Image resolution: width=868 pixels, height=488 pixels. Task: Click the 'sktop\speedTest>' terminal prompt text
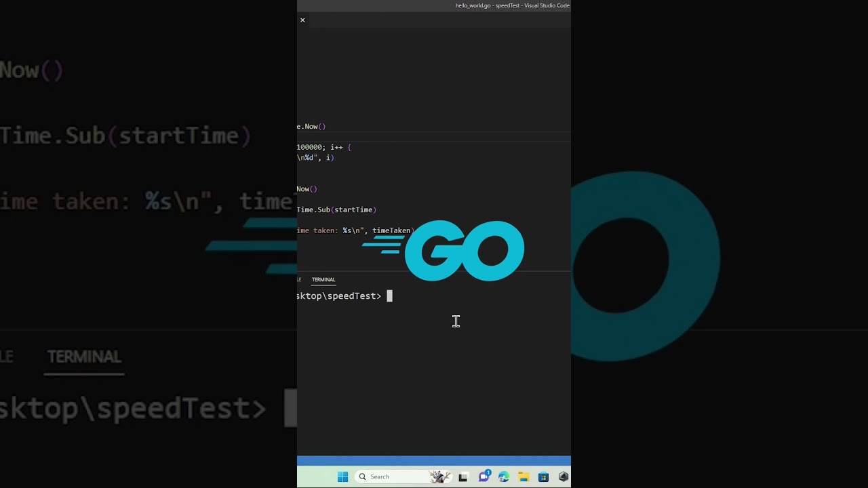(x=339, y=296)
